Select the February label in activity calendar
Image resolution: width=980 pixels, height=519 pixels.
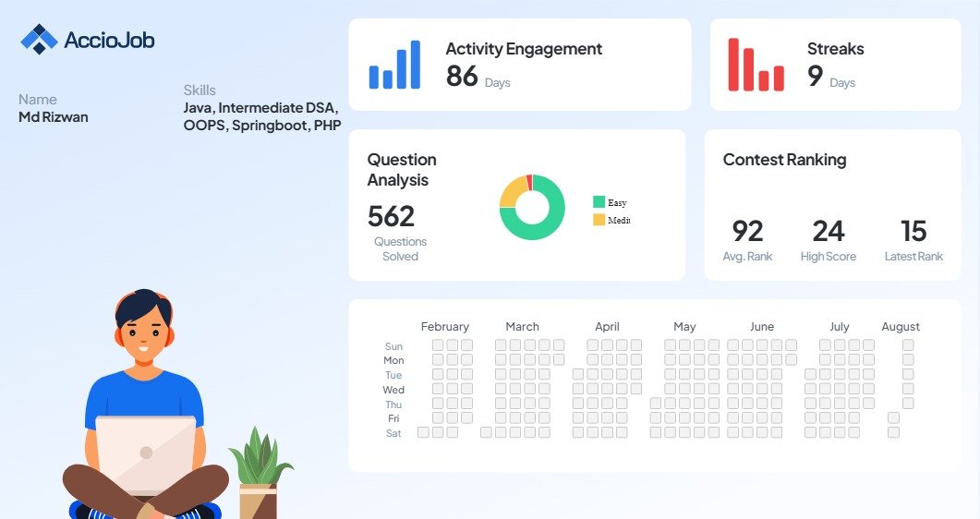click(x=445, y=327)
